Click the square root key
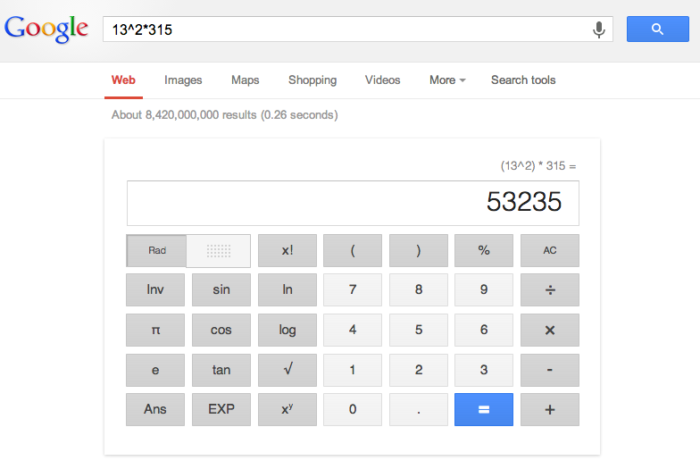The height and width of the screenshot is (469, 700). click(x=287, y=369)
